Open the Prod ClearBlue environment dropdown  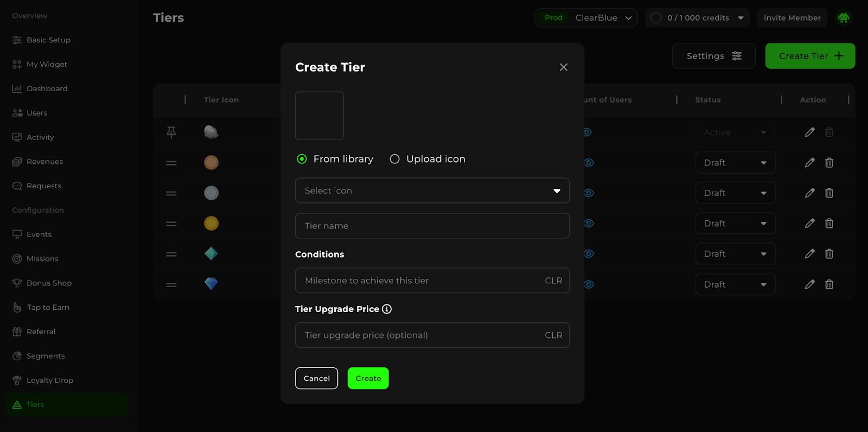click(585, 18)
